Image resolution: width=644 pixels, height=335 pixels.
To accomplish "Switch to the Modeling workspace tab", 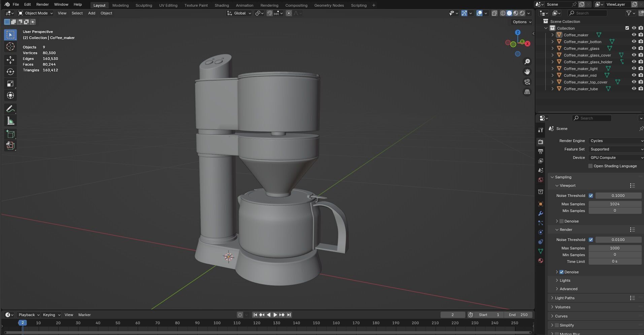I will (x=121, y=5).
